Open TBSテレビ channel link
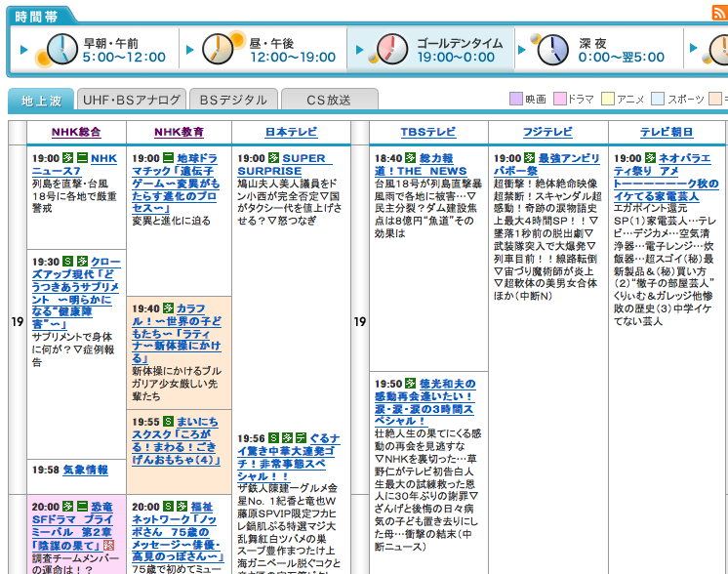 pos(428,132)
